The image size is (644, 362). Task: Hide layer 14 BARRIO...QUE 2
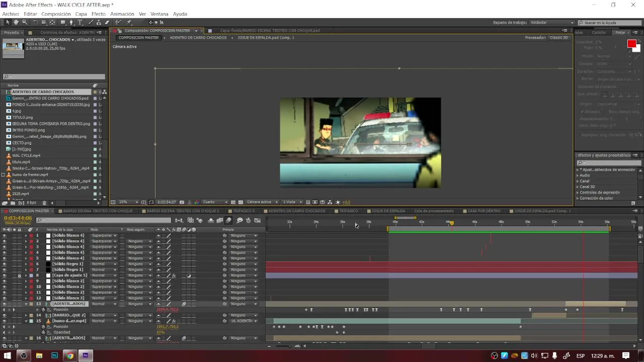[x=5, y=315]
